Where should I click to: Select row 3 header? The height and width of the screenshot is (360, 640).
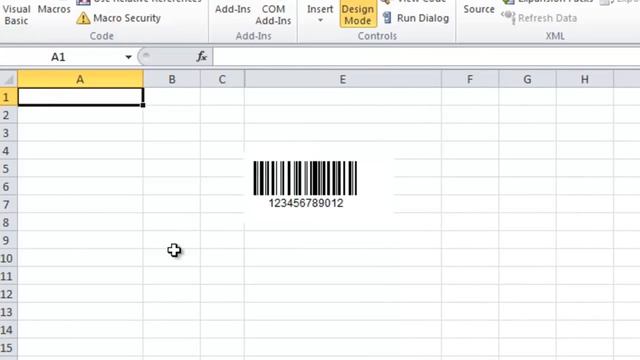(x=9, y=133)
